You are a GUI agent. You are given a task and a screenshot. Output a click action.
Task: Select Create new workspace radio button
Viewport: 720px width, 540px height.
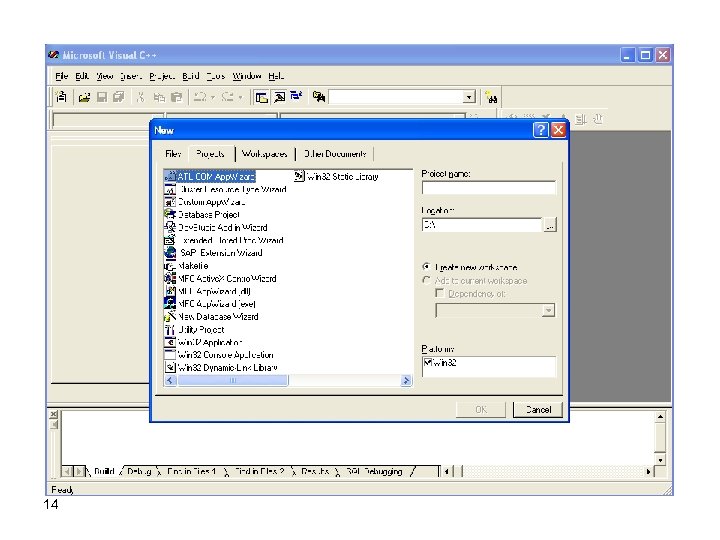coord(427,267)
